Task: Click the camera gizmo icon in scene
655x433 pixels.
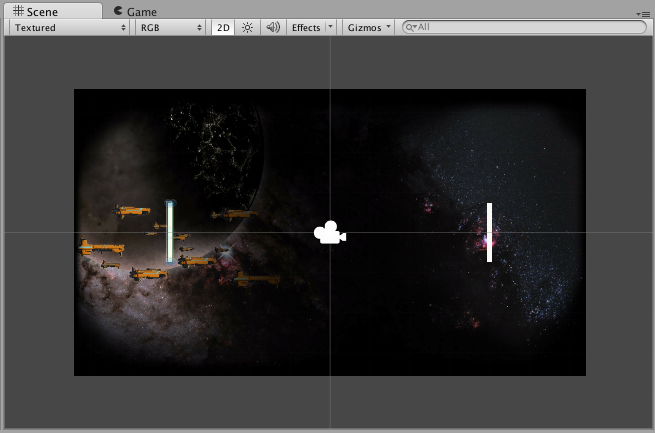Action: point(329,234)
